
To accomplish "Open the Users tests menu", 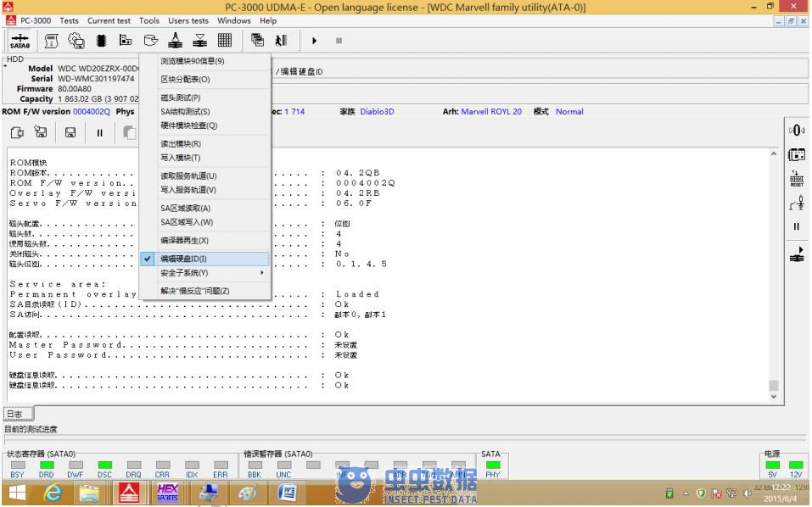I will point(188,20).
